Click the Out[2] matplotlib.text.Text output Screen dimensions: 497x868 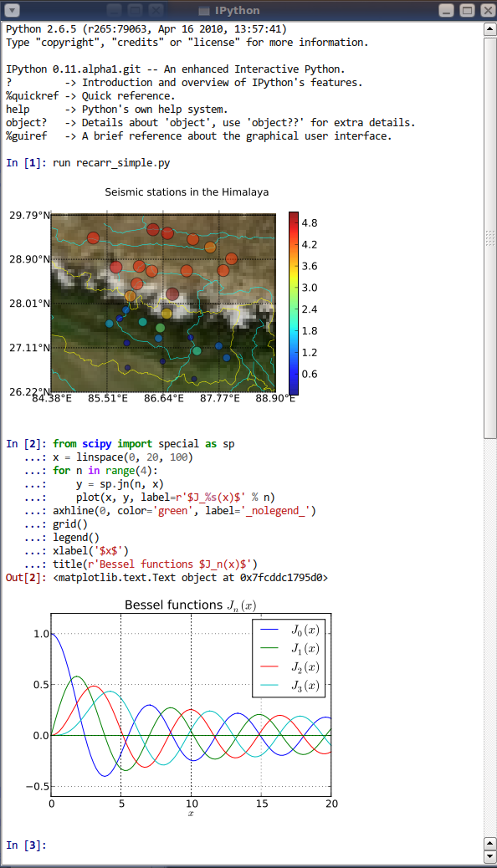[x=191, y=577]
